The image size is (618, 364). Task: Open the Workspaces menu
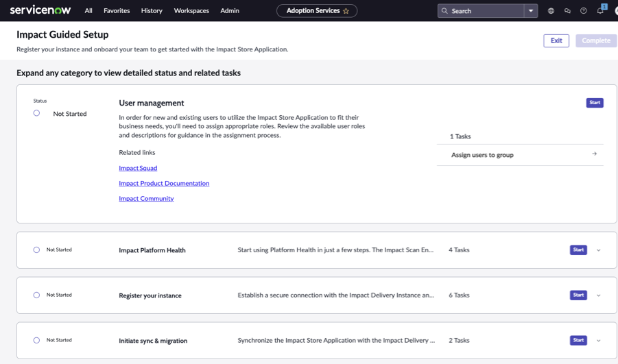(x=191, y=11)
